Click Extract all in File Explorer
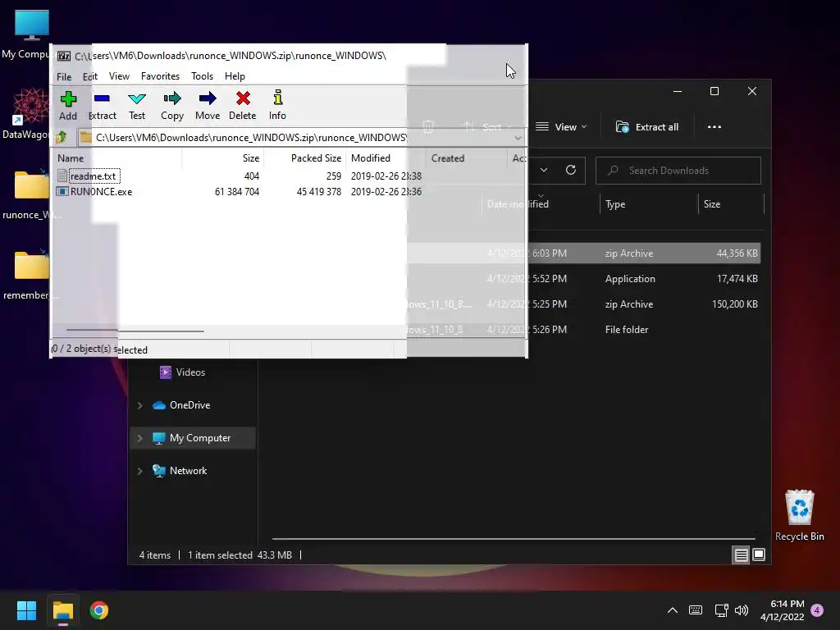Screen dimensions: 840x630 point(647,127)
